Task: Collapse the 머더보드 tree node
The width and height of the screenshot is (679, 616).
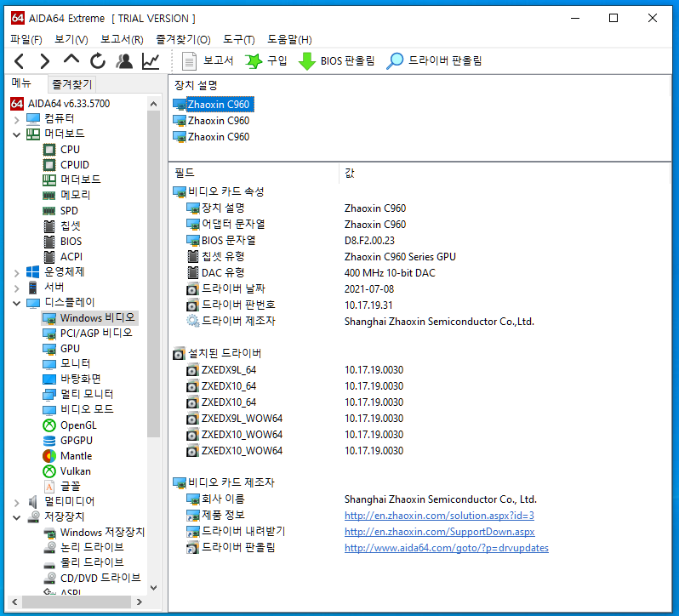Action: click(x=16, y=134)
